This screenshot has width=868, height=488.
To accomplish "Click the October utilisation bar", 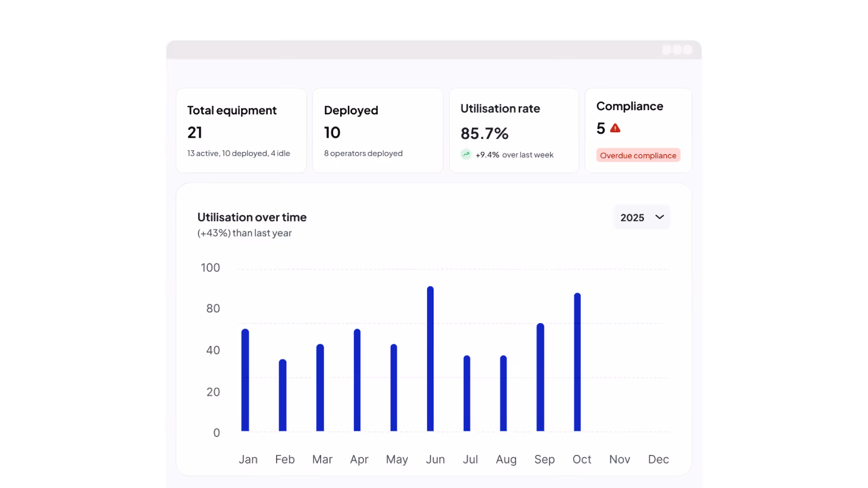I will click(577, 361).
